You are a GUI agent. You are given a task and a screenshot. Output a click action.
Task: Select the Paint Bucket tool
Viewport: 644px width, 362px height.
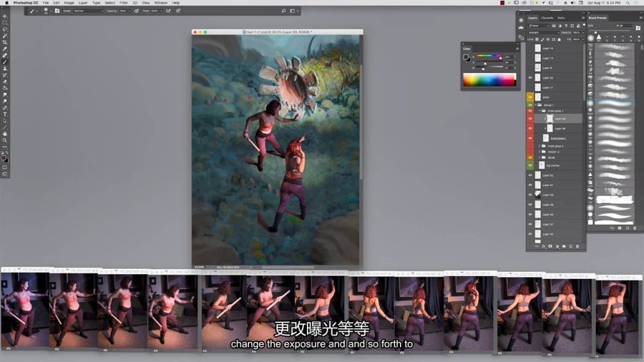tap(5, 88)
